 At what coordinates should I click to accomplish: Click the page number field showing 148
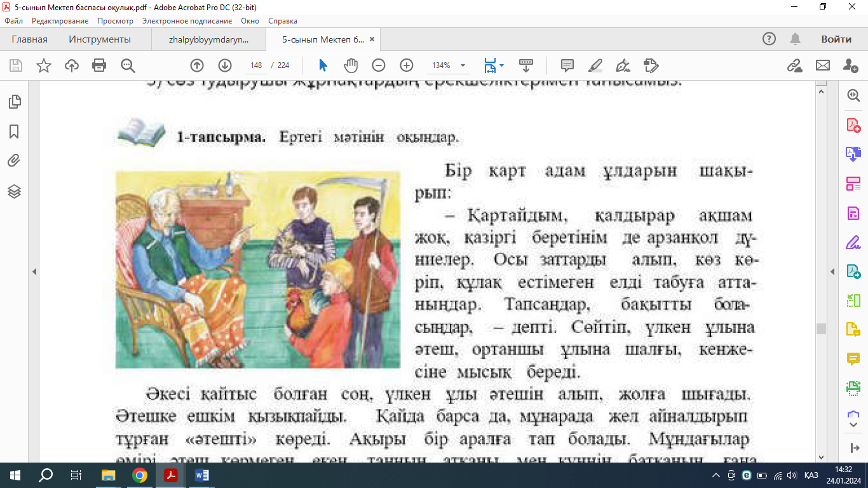point(257,65)
